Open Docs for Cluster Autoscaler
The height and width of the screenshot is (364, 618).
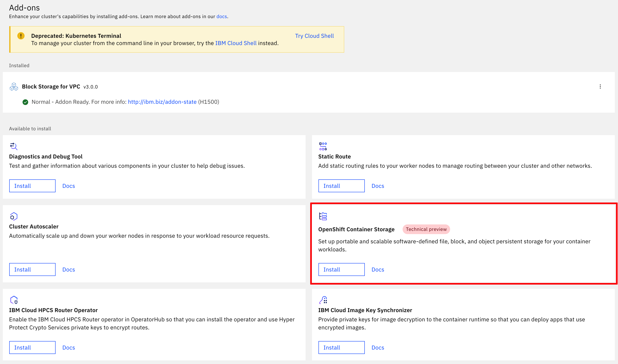point(69,269)
